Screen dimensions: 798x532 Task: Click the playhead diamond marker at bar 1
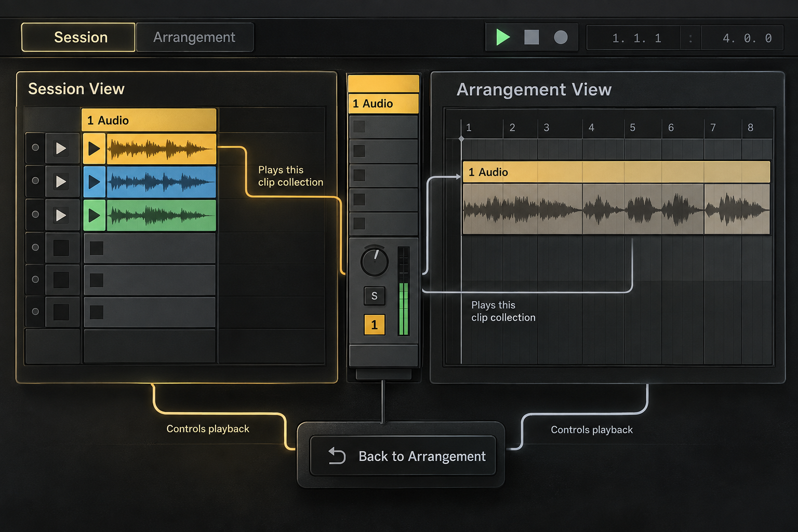point(461,139)
